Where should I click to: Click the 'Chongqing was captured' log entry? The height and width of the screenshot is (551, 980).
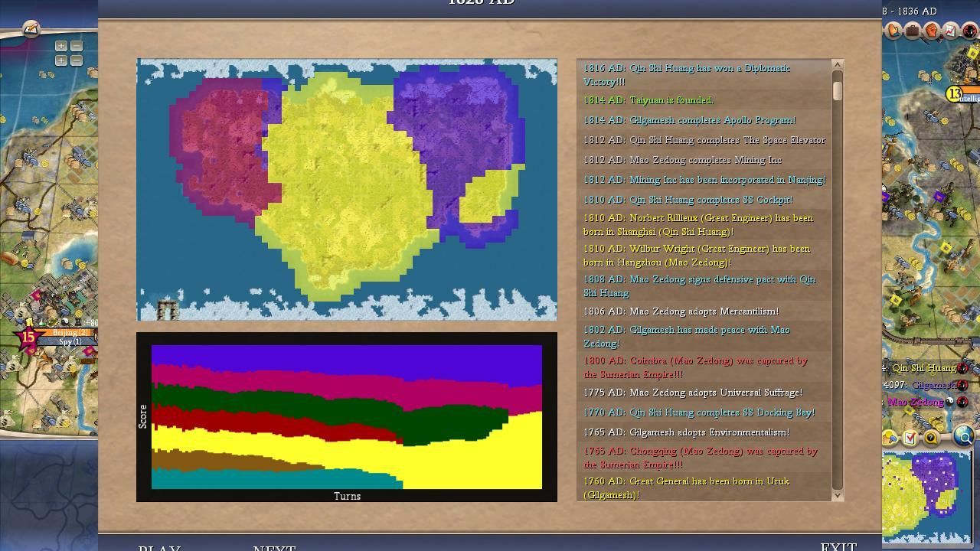click(704, 458)
